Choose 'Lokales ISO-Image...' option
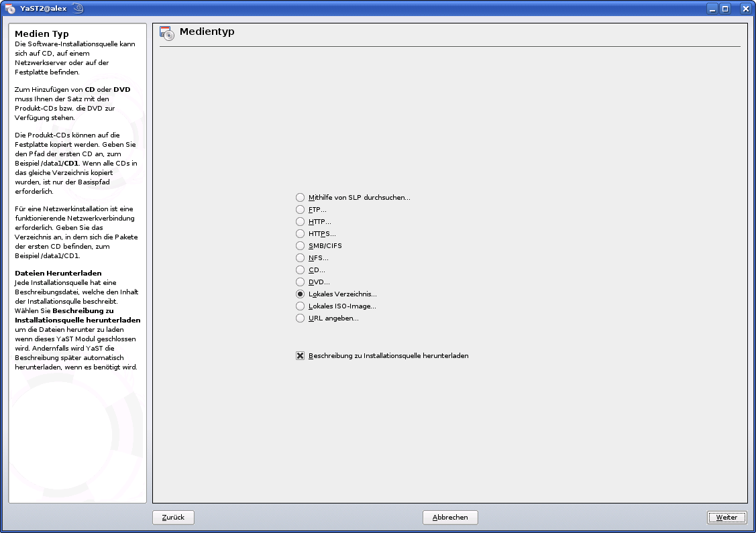Image resolution: width=756 pixels, height=533 pixels. click(301, 306)
